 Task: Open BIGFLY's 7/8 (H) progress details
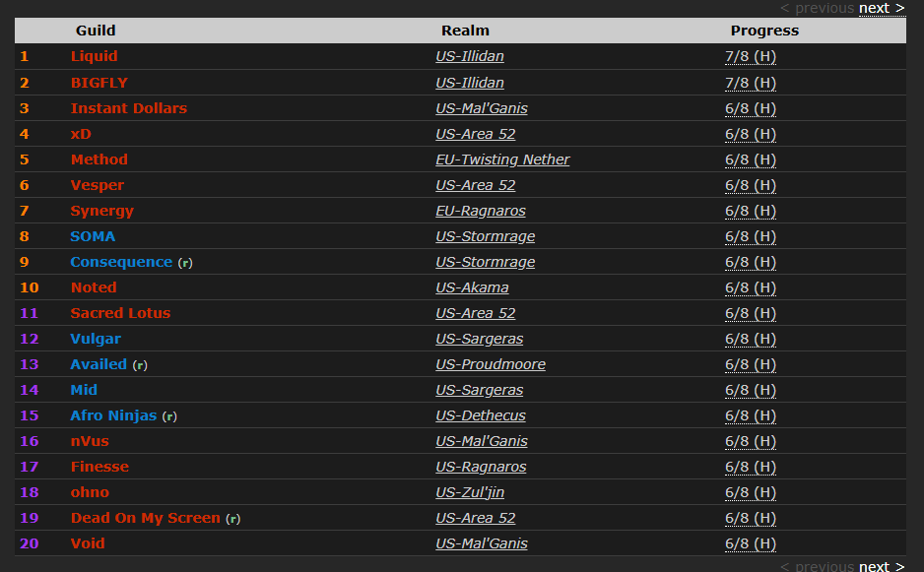pos(751,83)
